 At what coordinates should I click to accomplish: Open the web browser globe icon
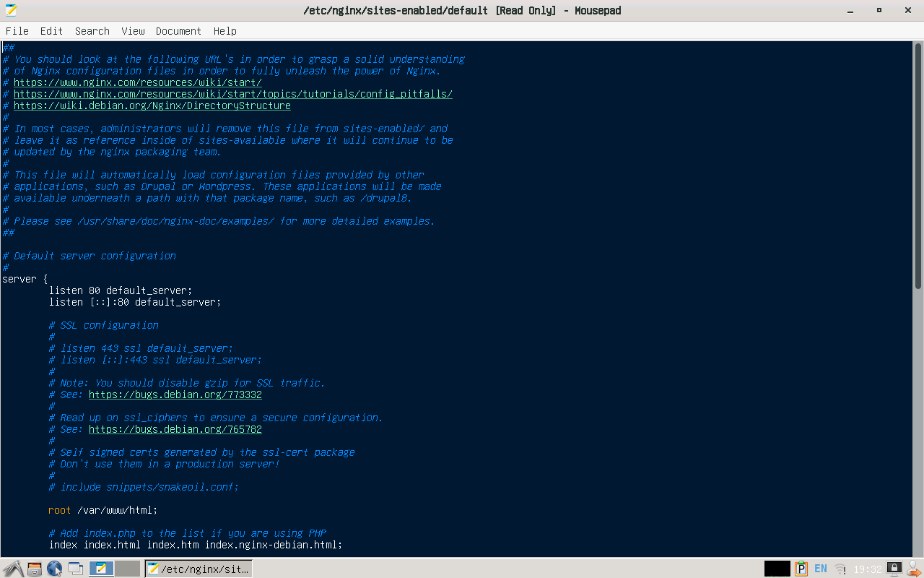[x=55, y=569]
